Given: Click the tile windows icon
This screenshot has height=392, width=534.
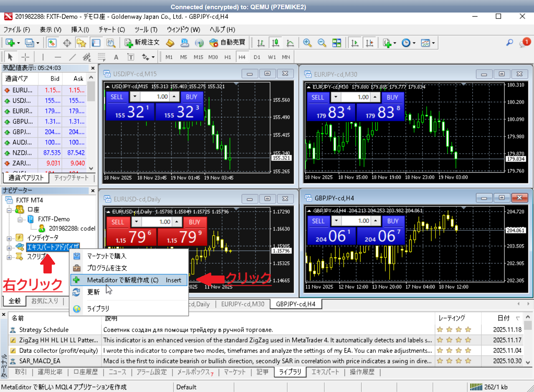Looking at the screenshot, I should coord(337,43).
